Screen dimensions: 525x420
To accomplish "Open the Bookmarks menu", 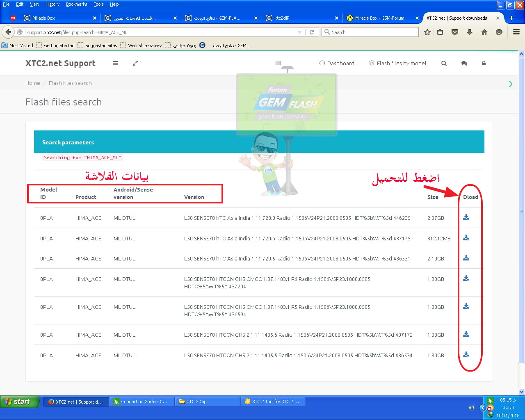I will coord(76,4).
